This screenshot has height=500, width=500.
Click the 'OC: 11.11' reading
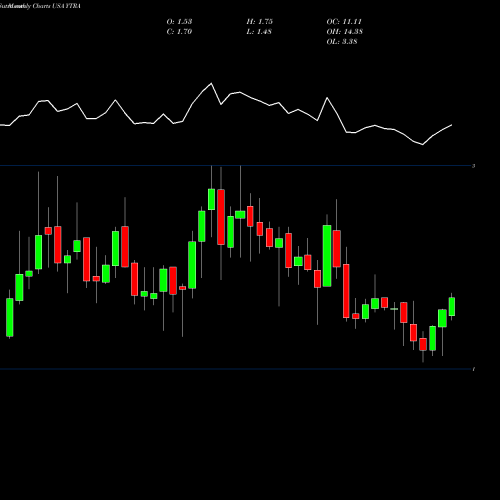pyautogui.click(x=344, y=22)
